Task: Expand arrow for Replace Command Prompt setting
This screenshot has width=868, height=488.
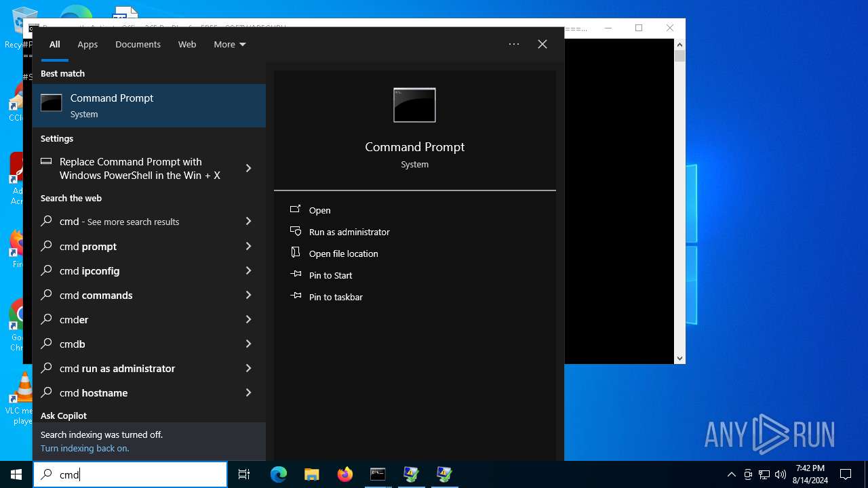Action: click(248, 168)
